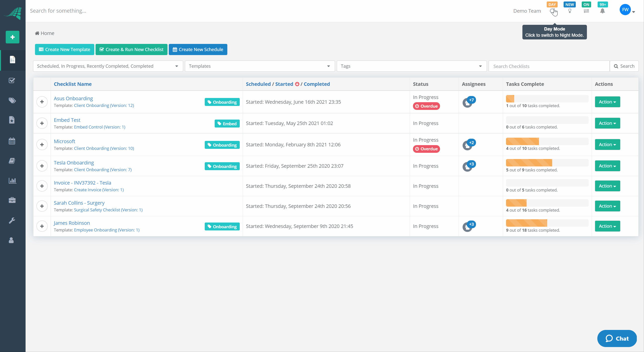Click the NEW lightbulb icon
Image resolution: width=644 pixels, height=352 pixels.
point(570,11)
